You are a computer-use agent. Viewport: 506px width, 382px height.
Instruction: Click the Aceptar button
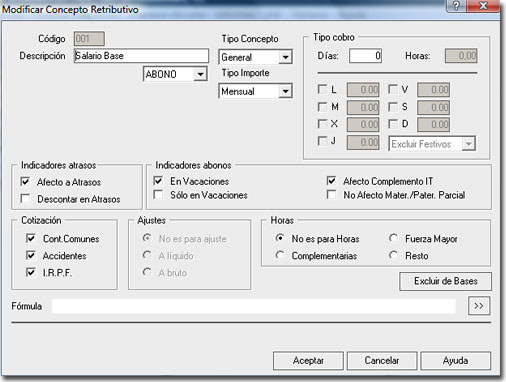tap(308, 361)
